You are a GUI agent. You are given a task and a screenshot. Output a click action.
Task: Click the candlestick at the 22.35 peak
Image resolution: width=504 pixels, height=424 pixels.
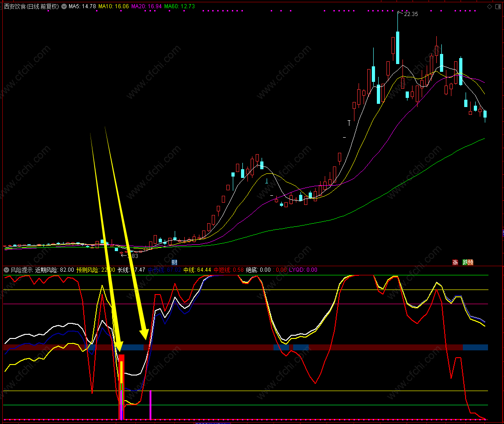[397, 48]
